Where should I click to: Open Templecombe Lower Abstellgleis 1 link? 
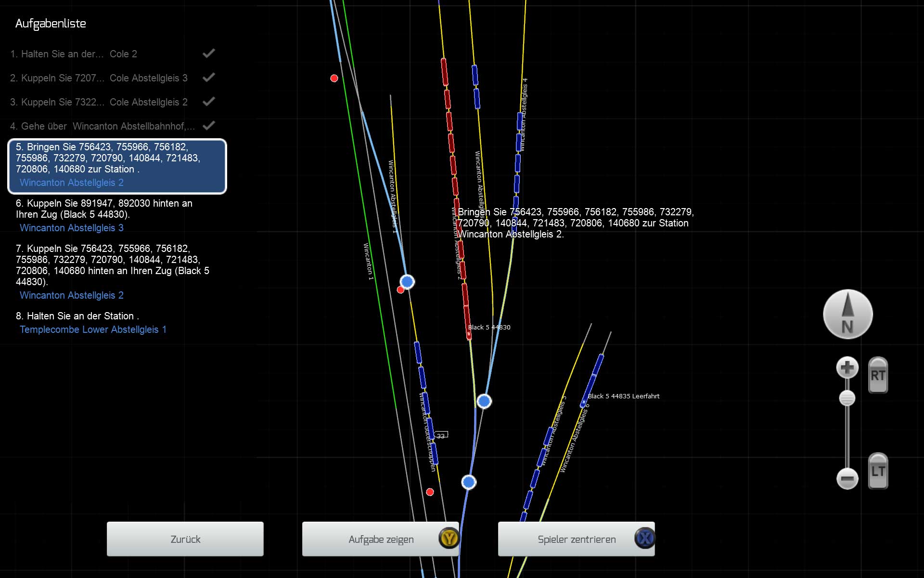[x=93, y=329]
